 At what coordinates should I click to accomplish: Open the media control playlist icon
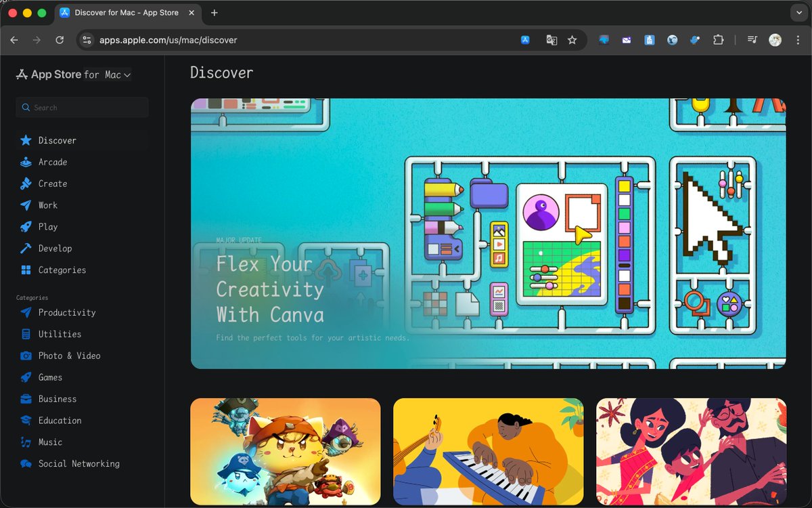click(752, 40)
